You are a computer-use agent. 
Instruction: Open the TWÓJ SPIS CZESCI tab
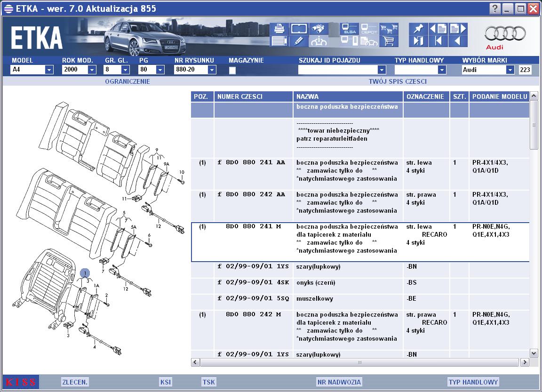[398, 81]
